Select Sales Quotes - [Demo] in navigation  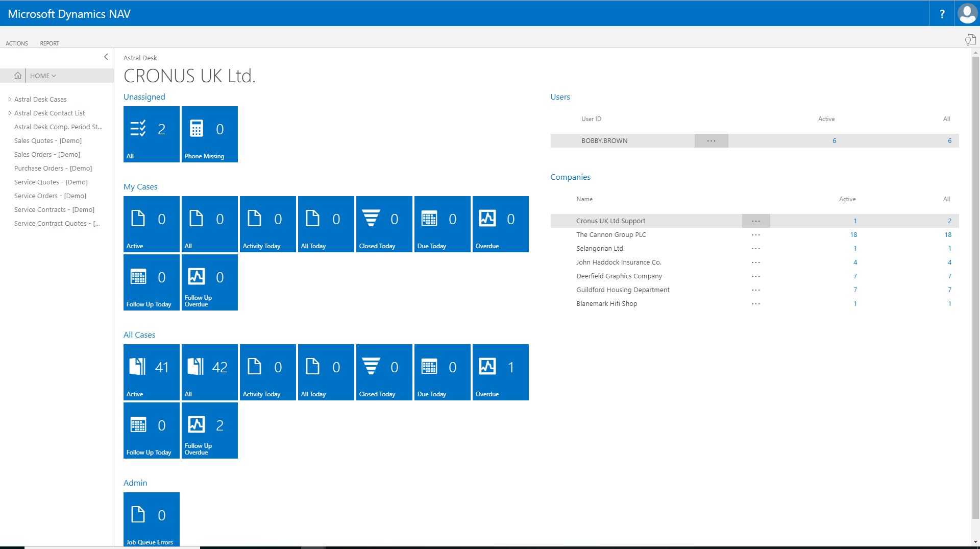coord(48,141)
